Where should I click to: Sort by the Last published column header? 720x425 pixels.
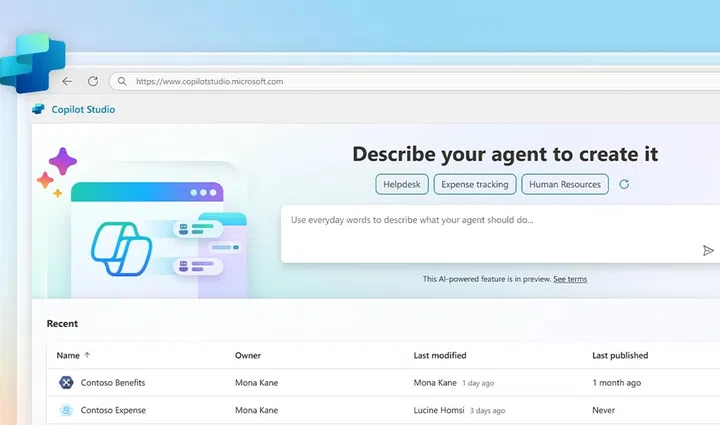(x=620, y=355)
